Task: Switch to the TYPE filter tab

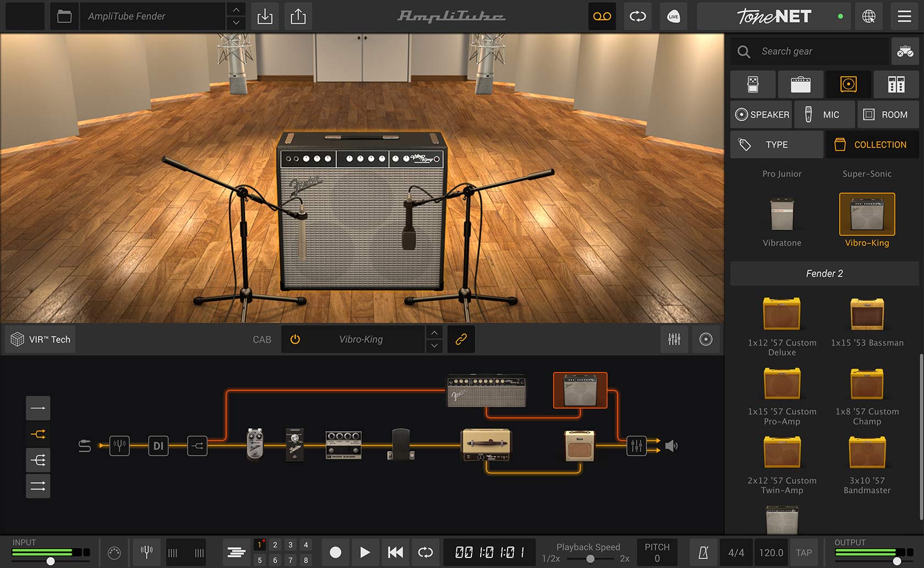Action: click(777, 144)
